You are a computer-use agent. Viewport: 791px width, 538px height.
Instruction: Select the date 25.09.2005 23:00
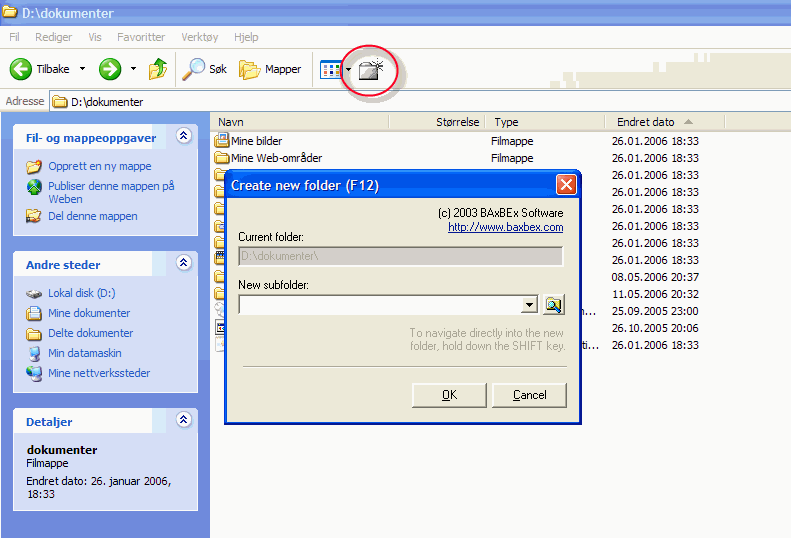point(655,311)
